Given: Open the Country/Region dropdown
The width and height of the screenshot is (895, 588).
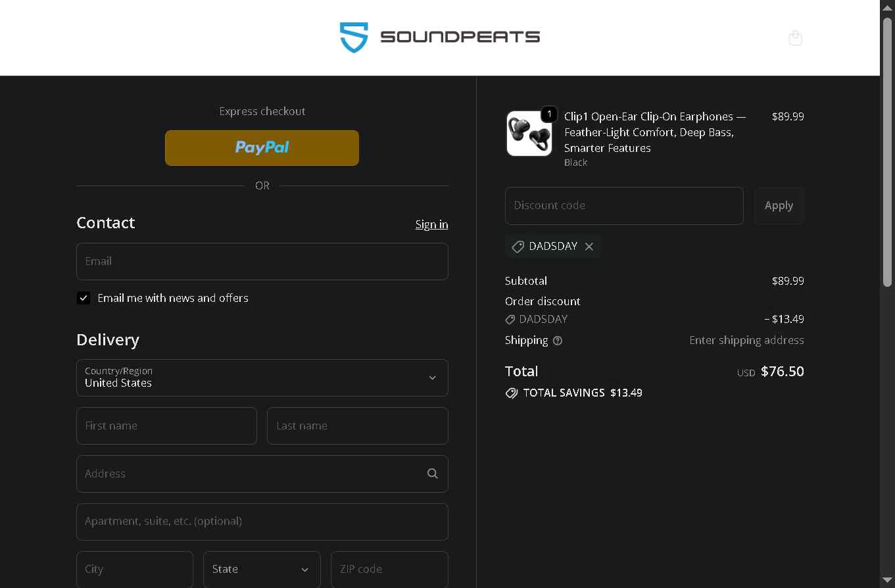Looking at the screenshot, I should pos(262,378).
